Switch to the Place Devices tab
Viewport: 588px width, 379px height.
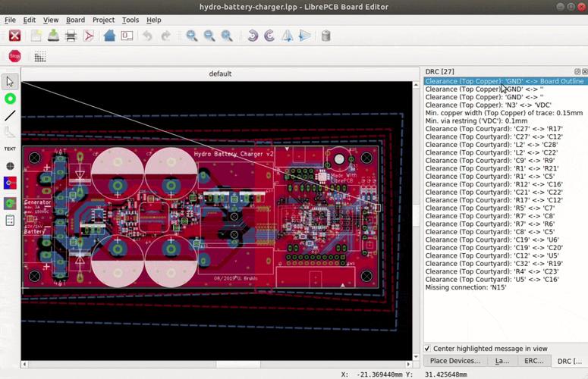[x=455, y=361]
